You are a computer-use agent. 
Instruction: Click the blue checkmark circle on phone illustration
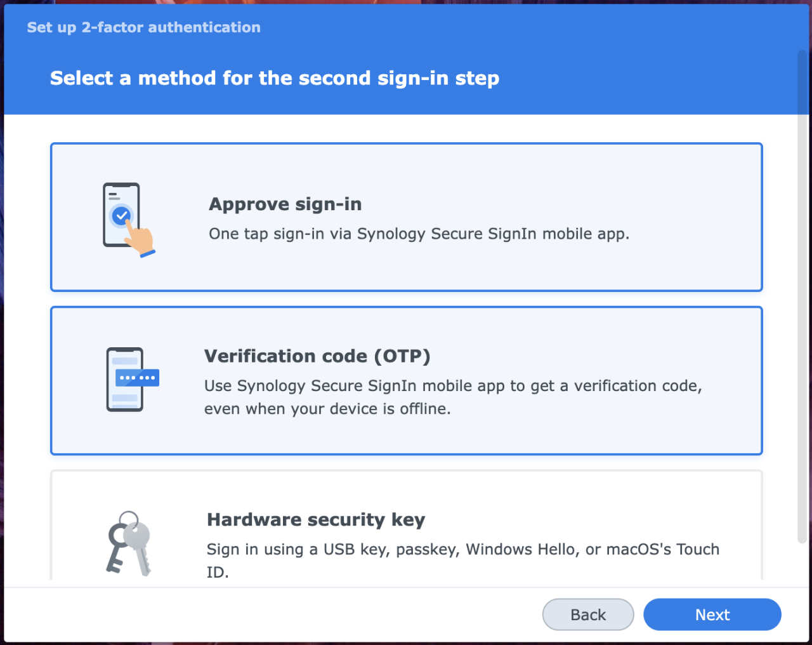tap(121, 216)
